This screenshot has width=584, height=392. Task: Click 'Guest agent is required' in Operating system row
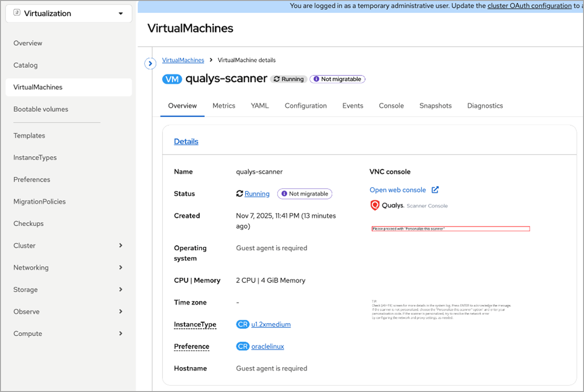click(271, 248)
